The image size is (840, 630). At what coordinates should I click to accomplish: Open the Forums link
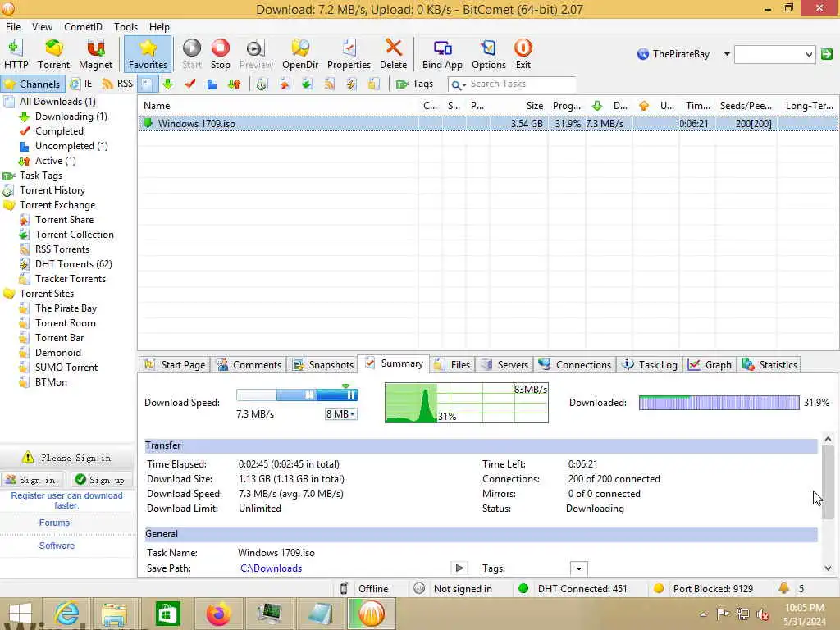[x=54, y=523]
